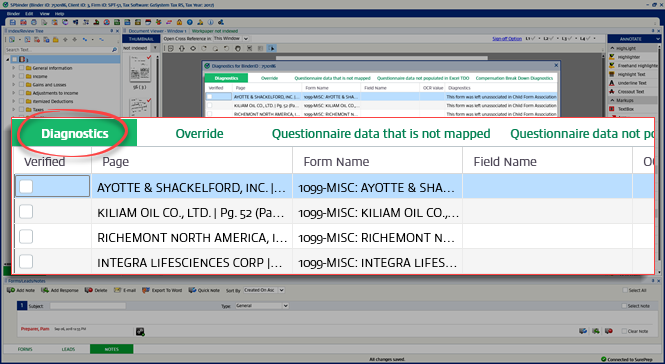
Task: Open the Binder menu
Action: pyautogui.click(x=14, y=14)
